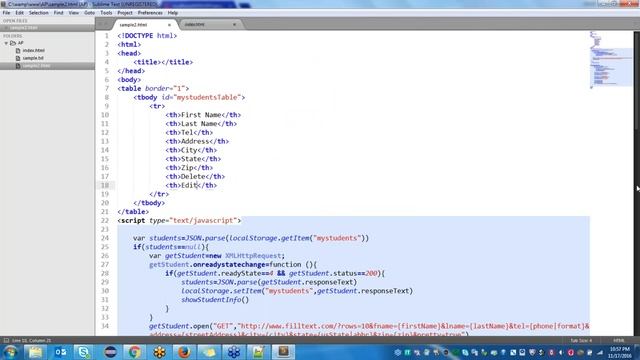The image size is (640, 360).
Task: Switch to Sublime Text taskbar button
Action: point(283,352)
